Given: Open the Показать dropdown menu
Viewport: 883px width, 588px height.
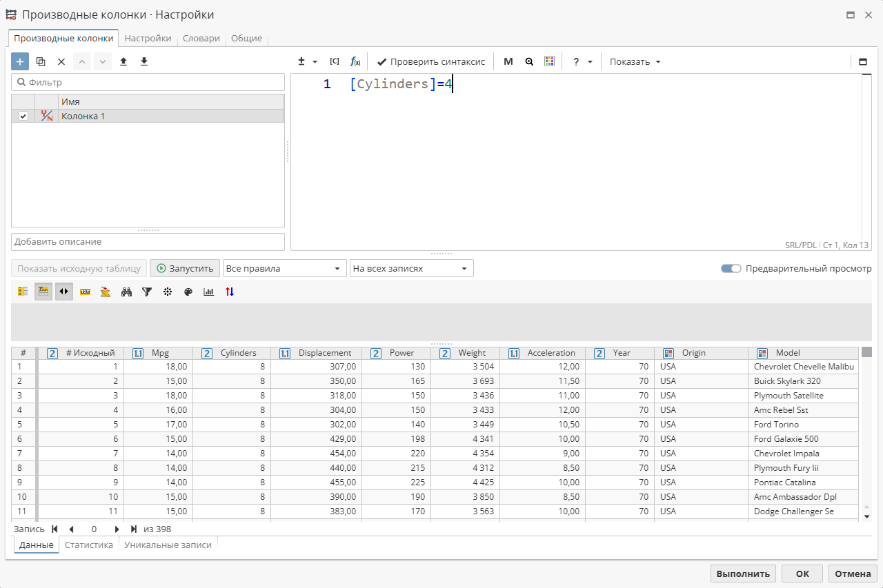Looking at the screenshot, I should [635, 61].
